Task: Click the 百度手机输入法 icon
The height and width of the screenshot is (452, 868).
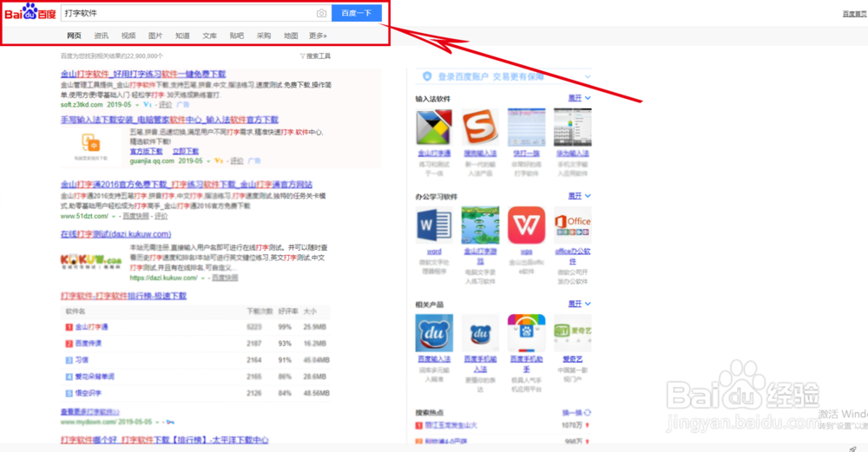Action: [480, 333]
